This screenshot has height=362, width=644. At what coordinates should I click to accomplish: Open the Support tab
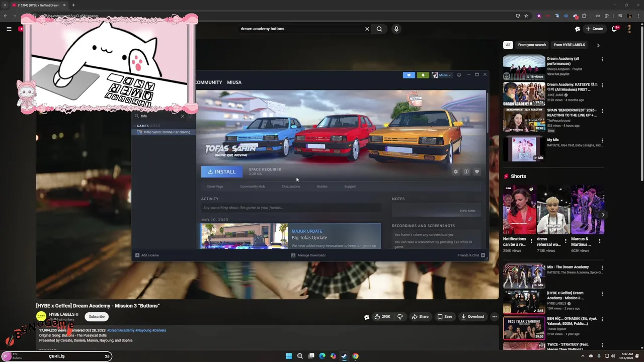click(x=350, y=187)
